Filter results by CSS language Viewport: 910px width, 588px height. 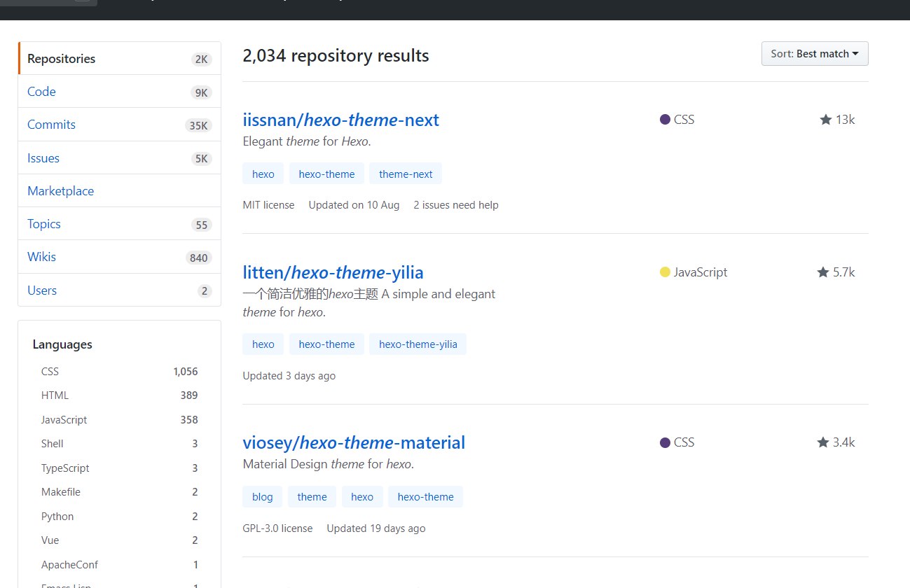tap(120, 372)
